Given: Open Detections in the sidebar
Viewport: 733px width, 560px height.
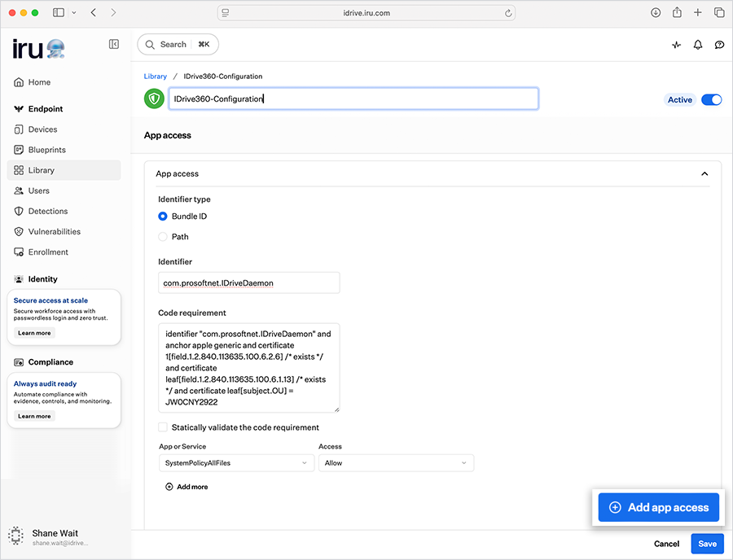Looking at the screenshot, I should pyautogui.click(x=64, y=211).
